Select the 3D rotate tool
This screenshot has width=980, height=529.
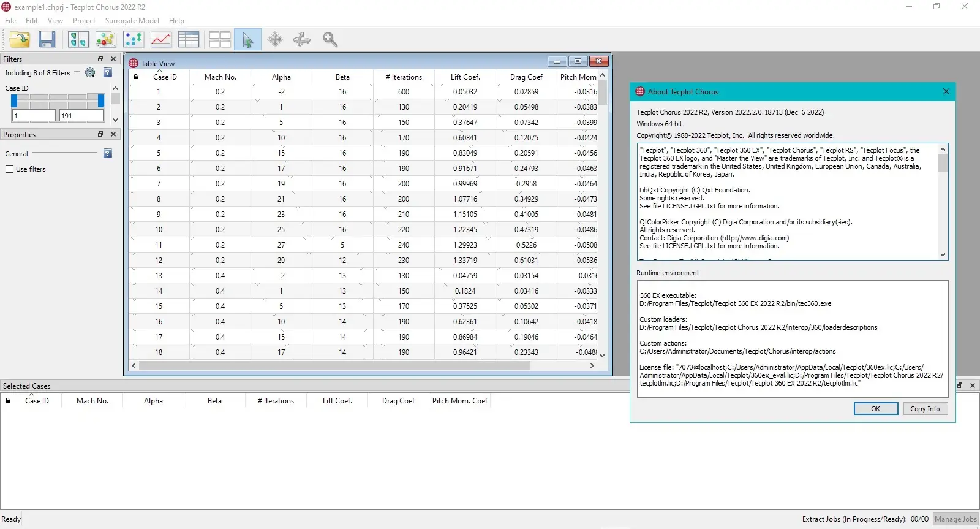[x=303, y=39]
